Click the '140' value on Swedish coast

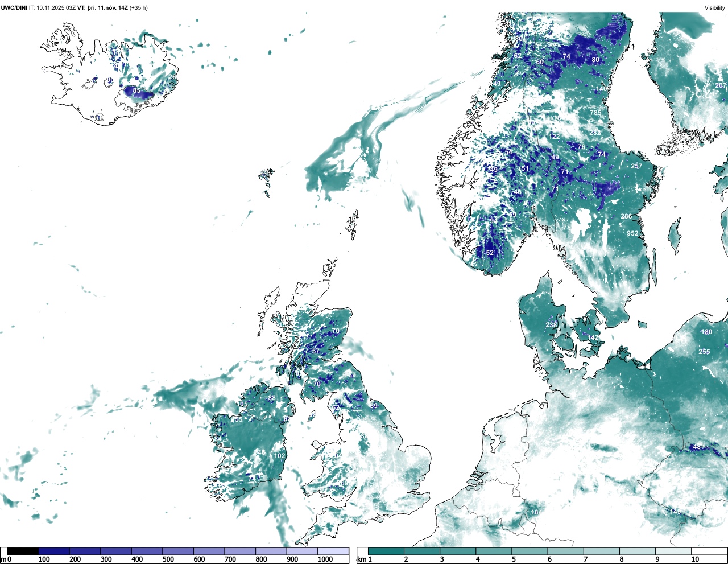602,89
